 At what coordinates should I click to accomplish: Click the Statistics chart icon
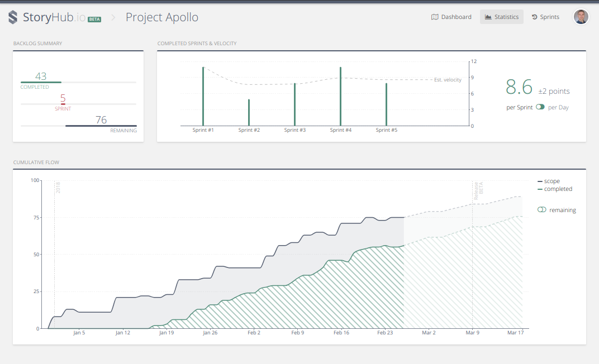click(x=488, y=17)
